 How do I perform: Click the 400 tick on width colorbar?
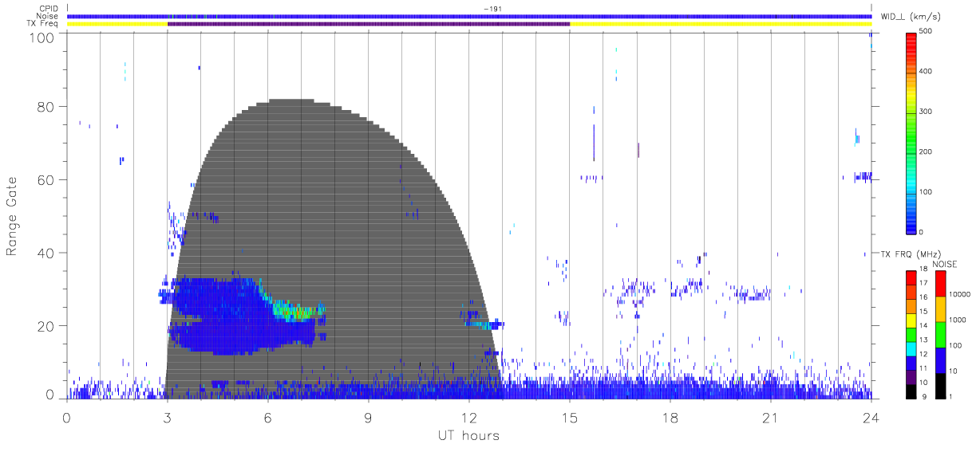[925, 72]
